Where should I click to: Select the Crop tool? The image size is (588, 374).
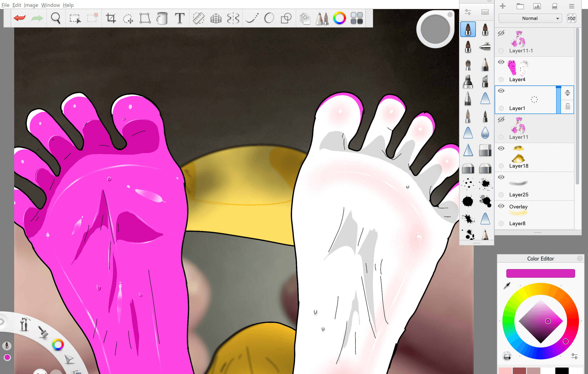pyautogui.click(x=111, y=18)
